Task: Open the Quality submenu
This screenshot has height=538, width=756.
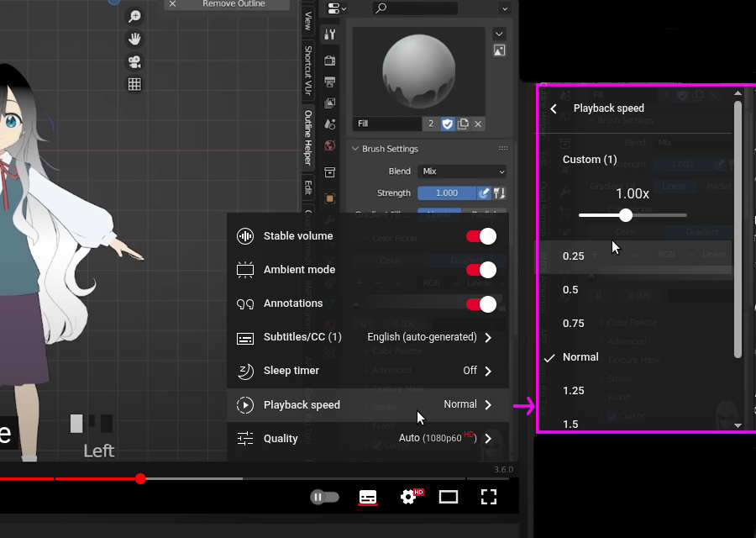Action: click(x=368, y=438)
